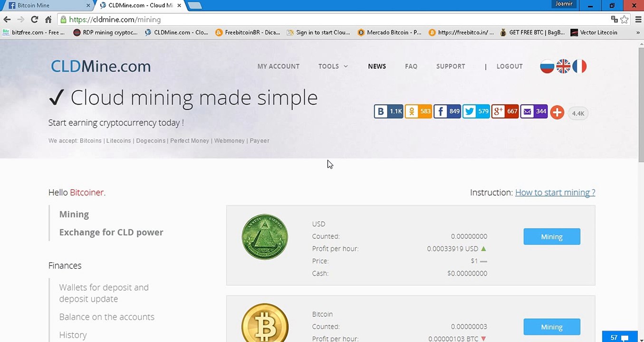Click the green padlock security icon

(x=63, y=19)
